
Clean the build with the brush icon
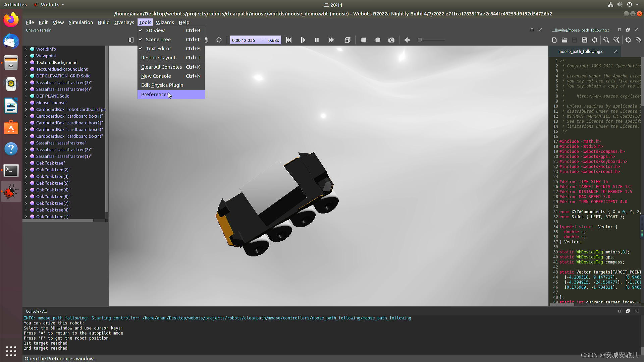[x=638, y=40]
